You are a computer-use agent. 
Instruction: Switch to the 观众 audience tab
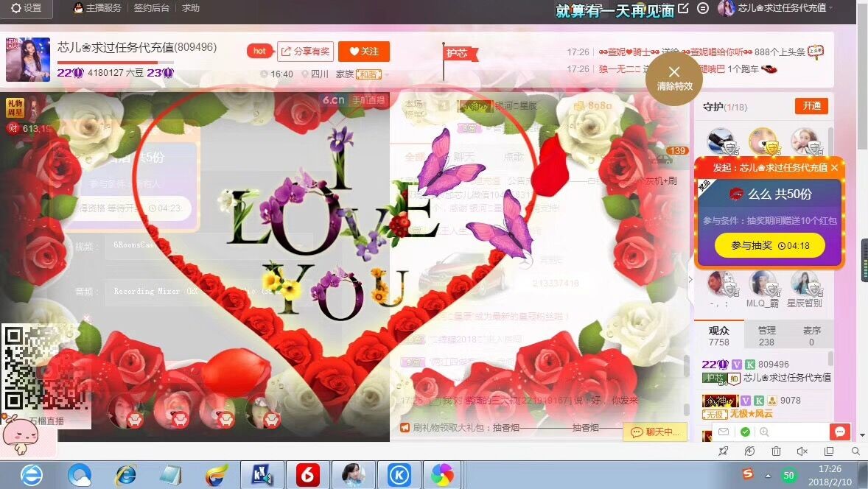click(x=718, y=336)
